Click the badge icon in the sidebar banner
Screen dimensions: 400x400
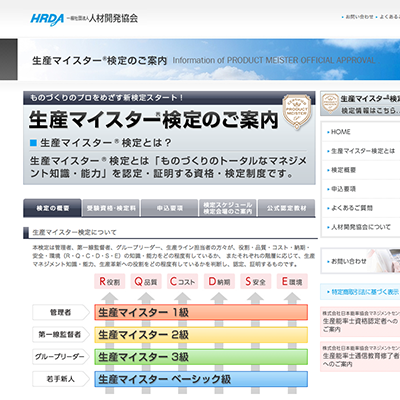(x=330, y=103)
